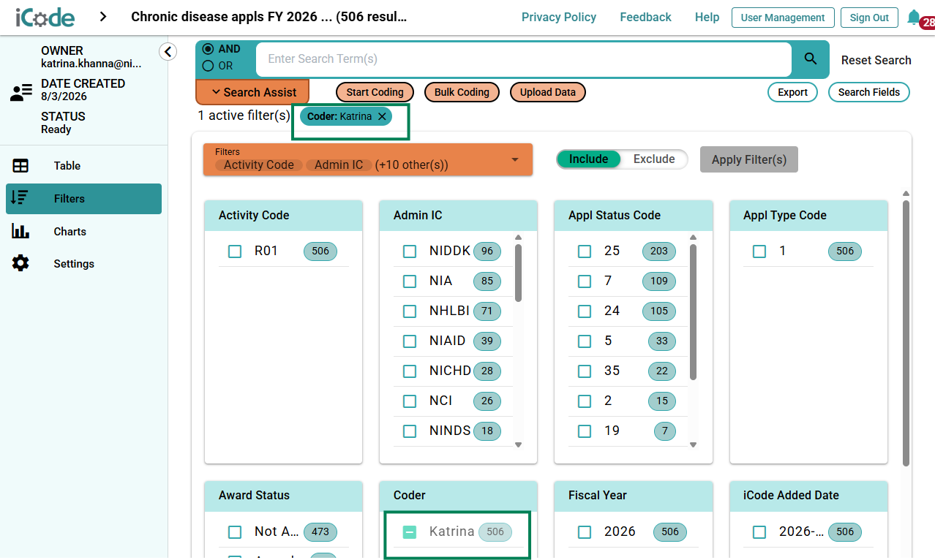Open the Privacy Policy link

coord(559,17)
